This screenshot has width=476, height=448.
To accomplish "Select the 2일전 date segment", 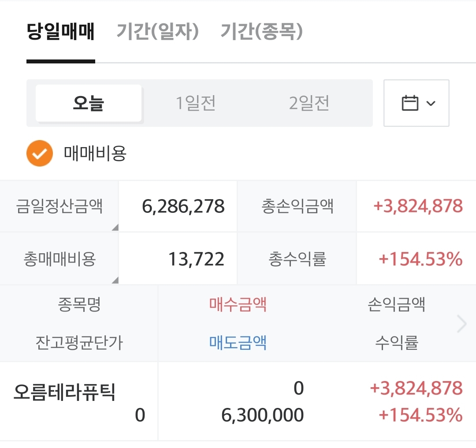I will 309,104.
